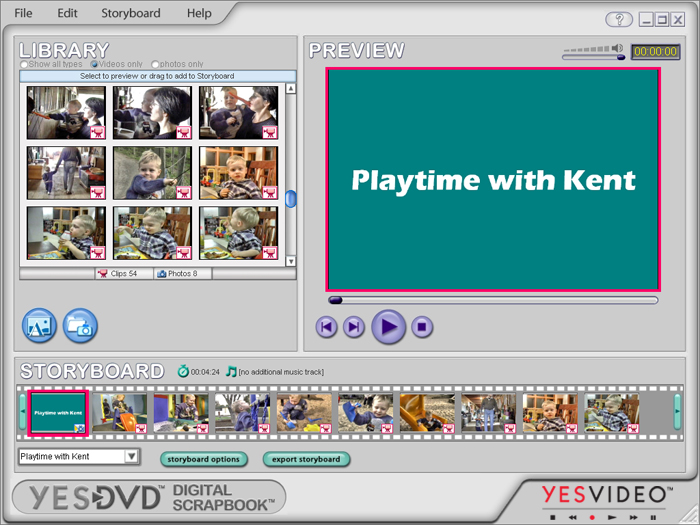Click the YesVideo rewind icon

click(x=572, y=517)
